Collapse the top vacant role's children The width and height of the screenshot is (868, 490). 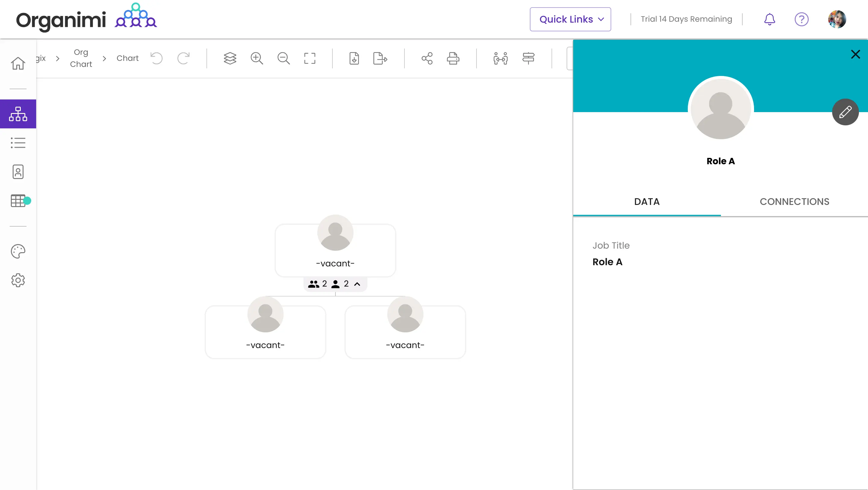tap(357, 284)
